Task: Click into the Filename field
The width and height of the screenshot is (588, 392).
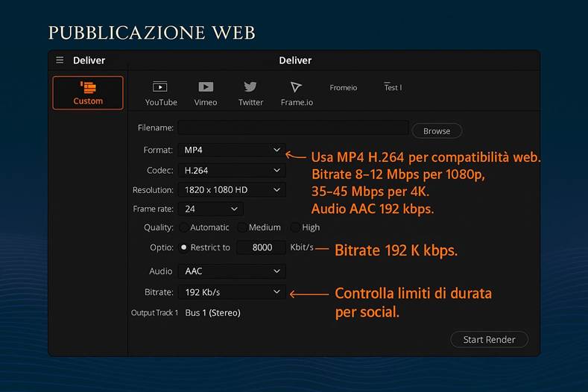Action: (x=293, y=127)
